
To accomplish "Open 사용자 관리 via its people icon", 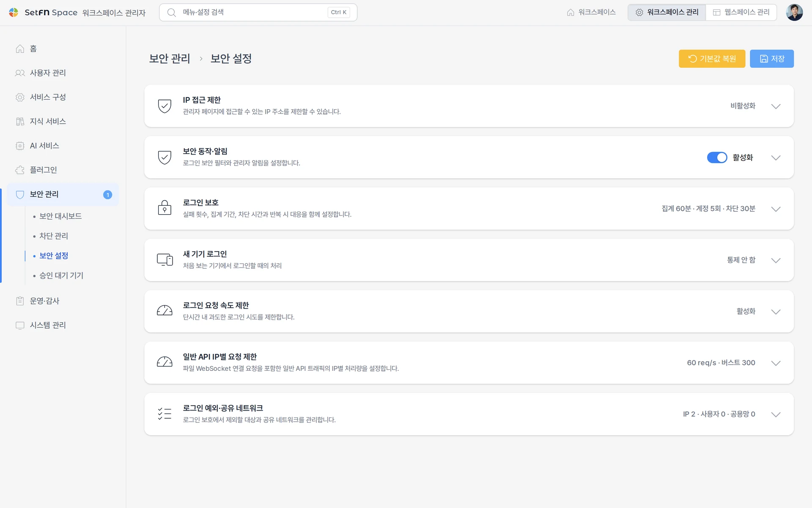I will pyautogui.click(x=20, y=73).
